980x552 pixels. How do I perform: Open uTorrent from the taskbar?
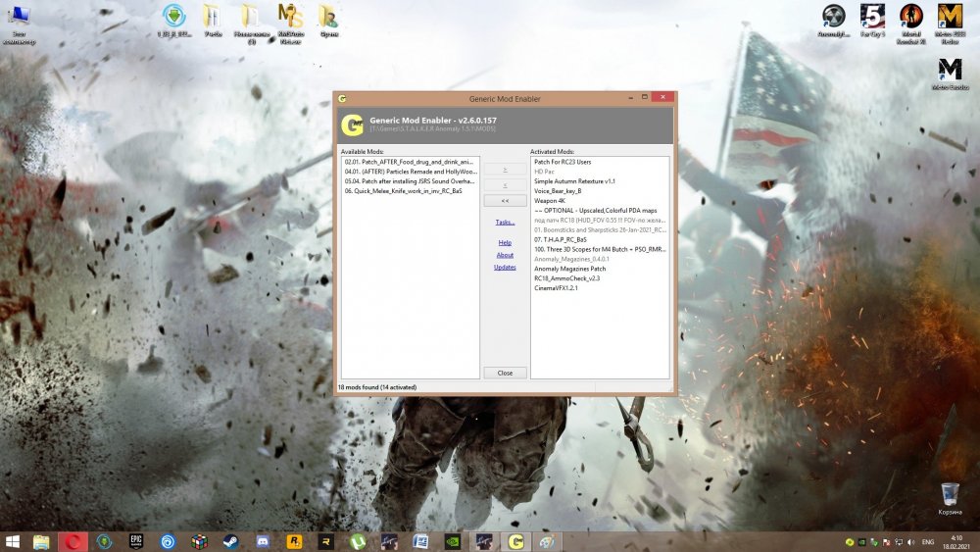(x=358, y=541)
